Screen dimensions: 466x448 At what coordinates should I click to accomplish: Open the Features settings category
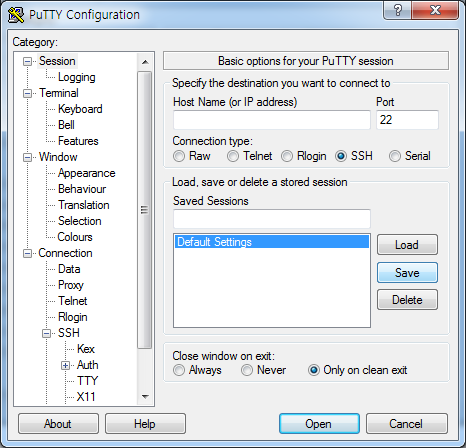pos(78,141)
